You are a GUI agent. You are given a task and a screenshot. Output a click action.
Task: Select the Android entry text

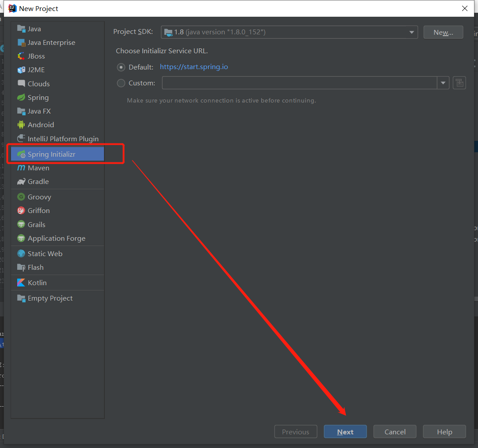pyautogui.click(x=41, y=125)
